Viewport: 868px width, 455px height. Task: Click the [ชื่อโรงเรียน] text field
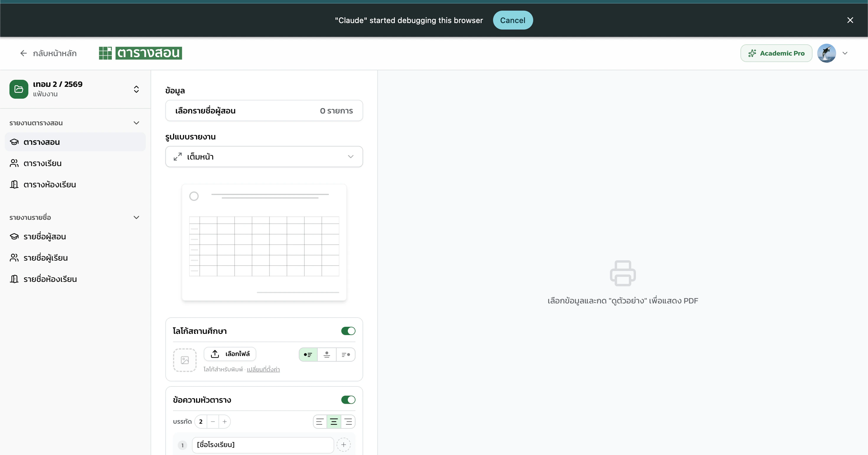(x=262, y=445)
